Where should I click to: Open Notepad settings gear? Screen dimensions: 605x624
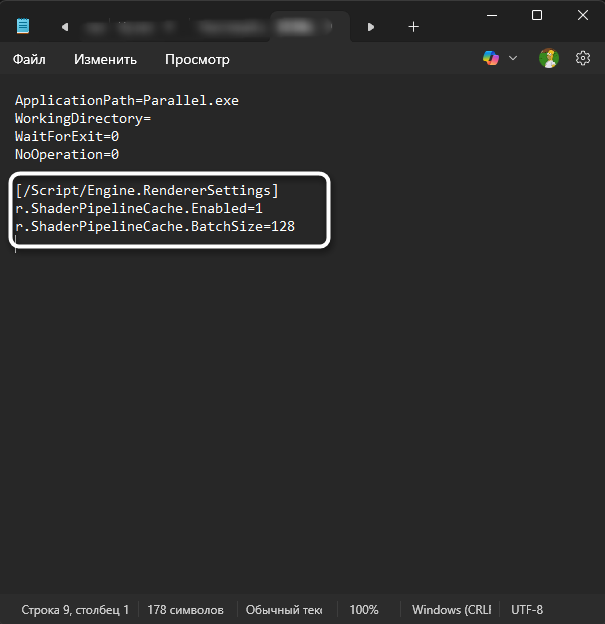[583, 58]
